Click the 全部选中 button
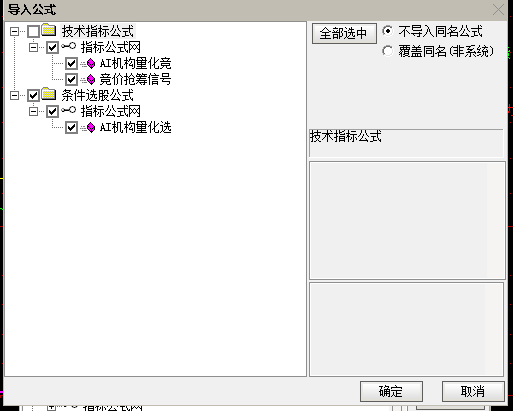The height and width of the screenshot is (411, 513). point(344,33)
